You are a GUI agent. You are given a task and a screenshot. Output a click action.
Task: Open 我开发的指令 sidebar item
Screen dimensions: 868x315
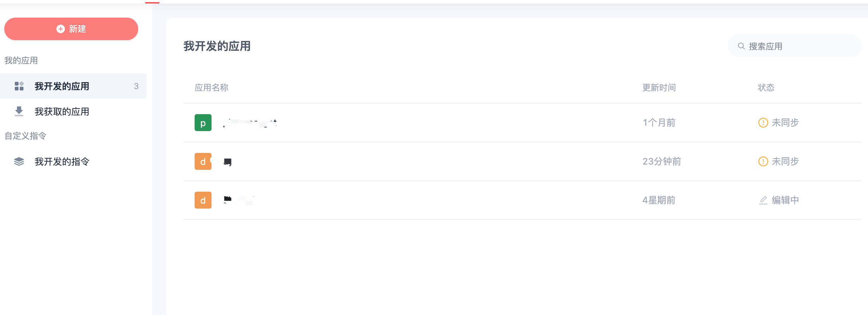(73, 161)
